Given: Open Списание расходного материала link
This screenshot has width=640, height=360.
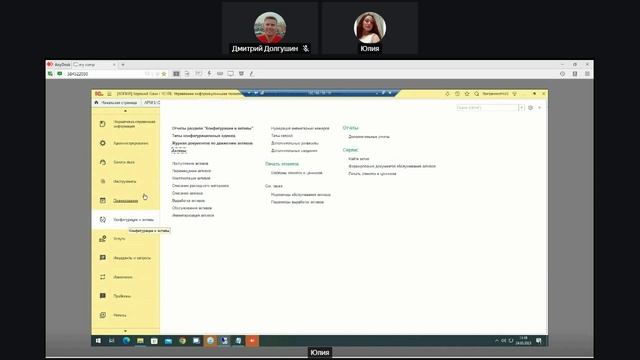Looking at the screenshot, I should [200, 186].
